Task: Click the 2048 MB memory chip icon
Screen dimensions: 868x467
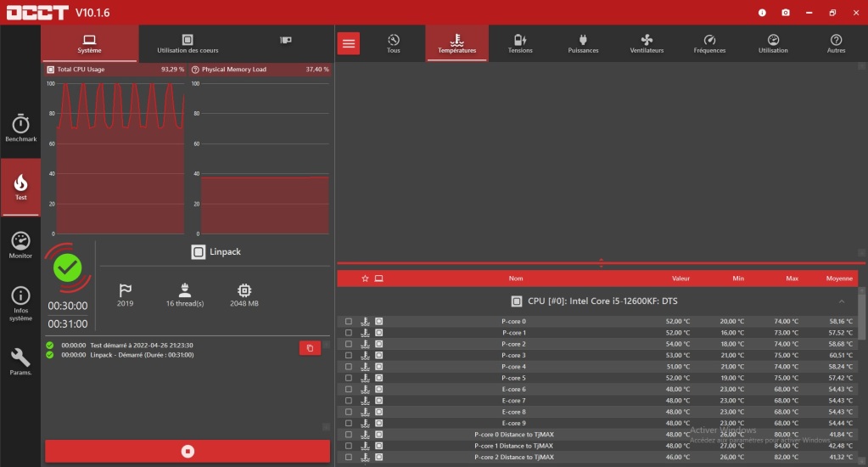Action: tap(244, 290)
